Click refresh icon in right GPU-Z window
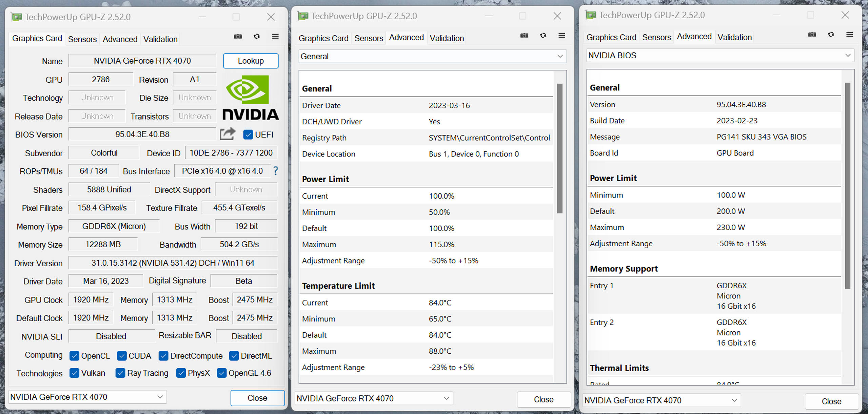This screenshot has height=414, width=868. click(x=831, y=34)
